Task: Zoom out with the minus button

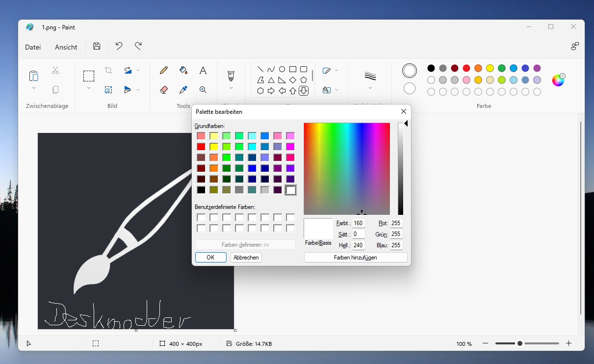Action: (486, 344)
